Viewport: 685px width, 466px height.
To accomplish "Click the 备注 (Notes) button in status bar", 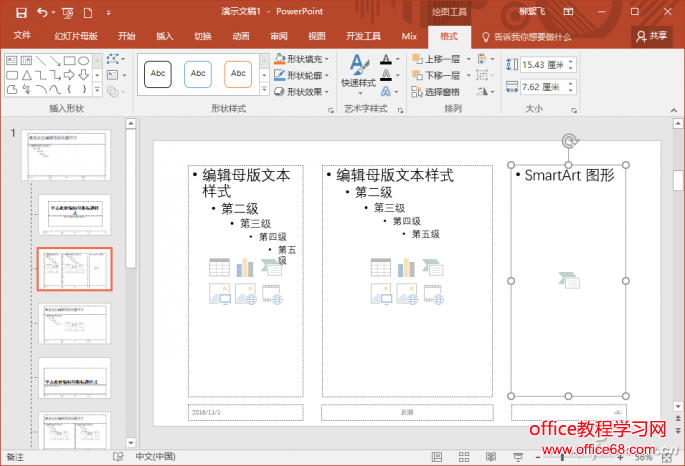I will coord(15,456).
